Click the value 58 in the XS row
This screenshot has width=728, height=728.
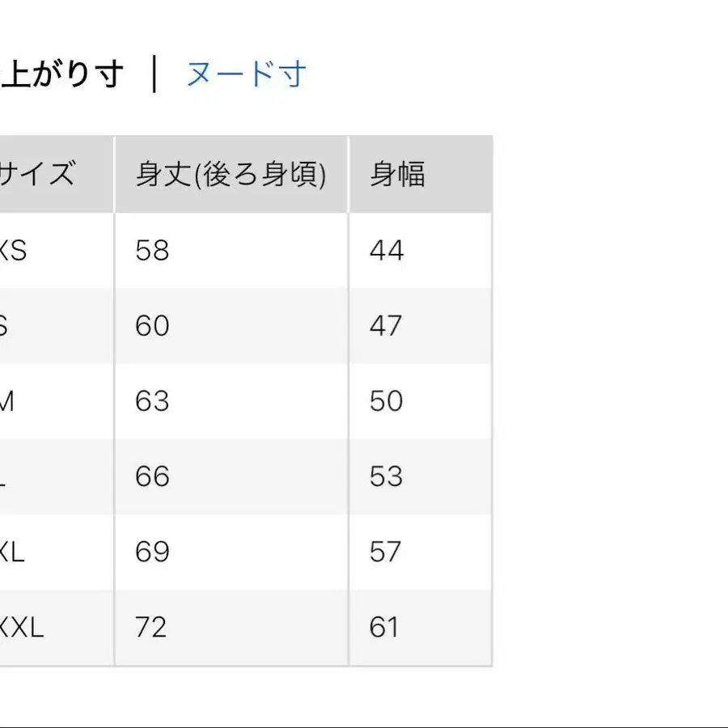point(151,251)
